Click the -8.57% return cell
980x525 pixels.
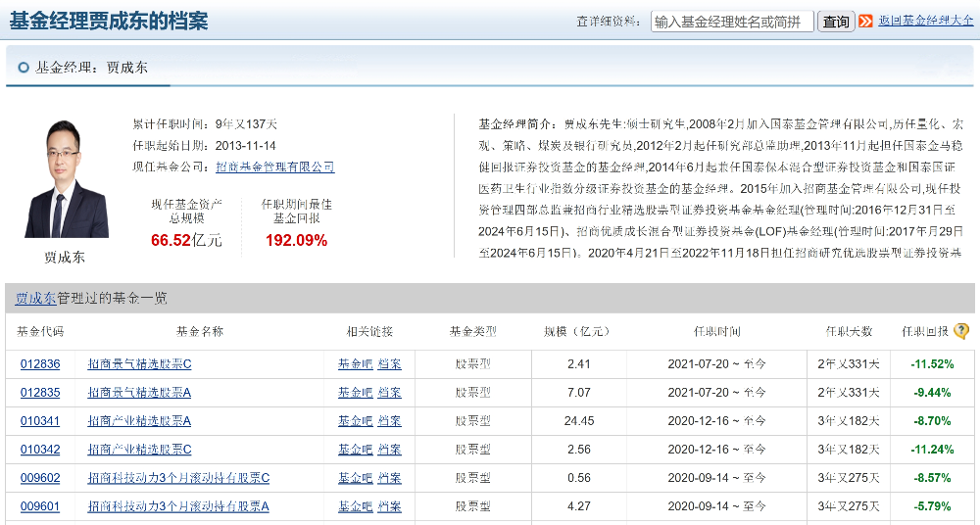point(933,478)
